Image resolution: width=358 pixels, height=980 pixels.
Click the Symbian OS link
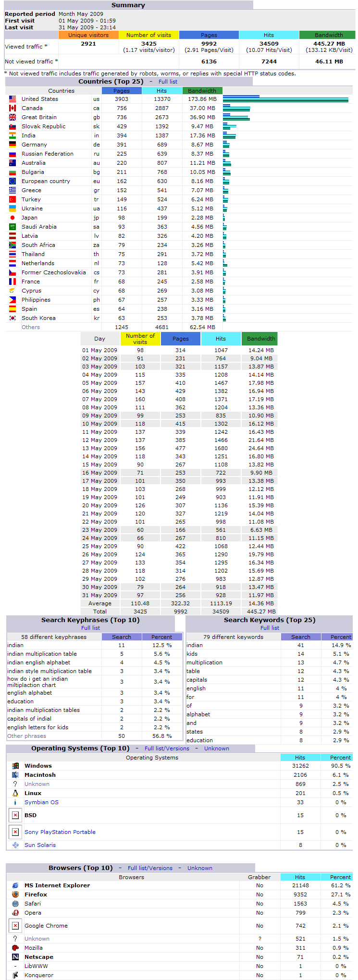[41, 802]
